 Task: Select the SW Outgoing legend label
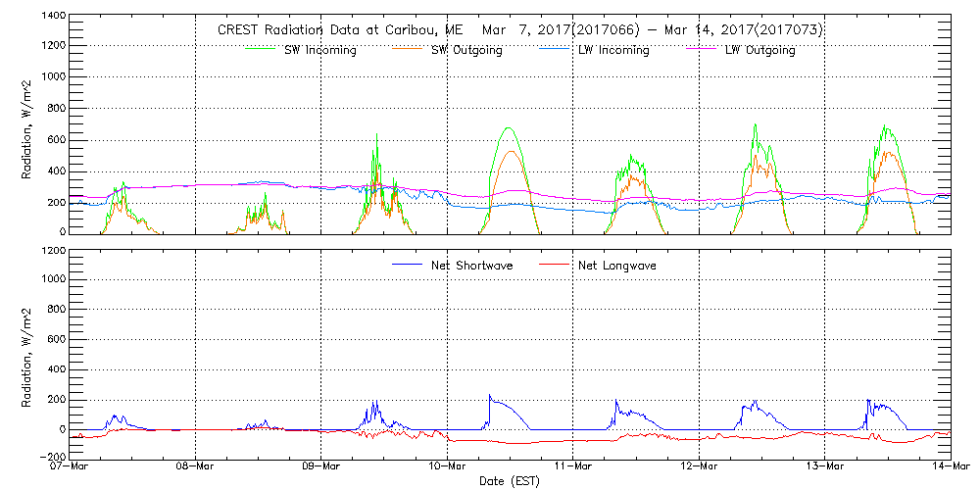click(x=466, y=51)
